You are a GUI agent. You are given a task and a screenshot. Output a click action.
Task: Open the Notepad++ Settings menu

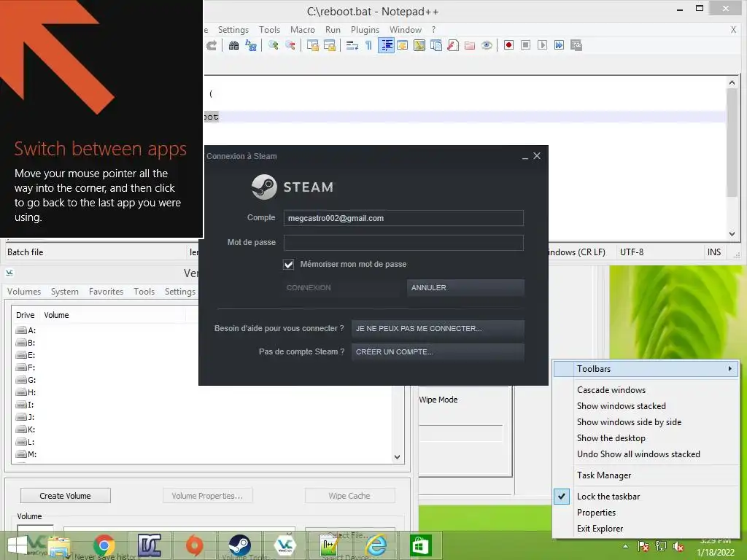point(233,29)
